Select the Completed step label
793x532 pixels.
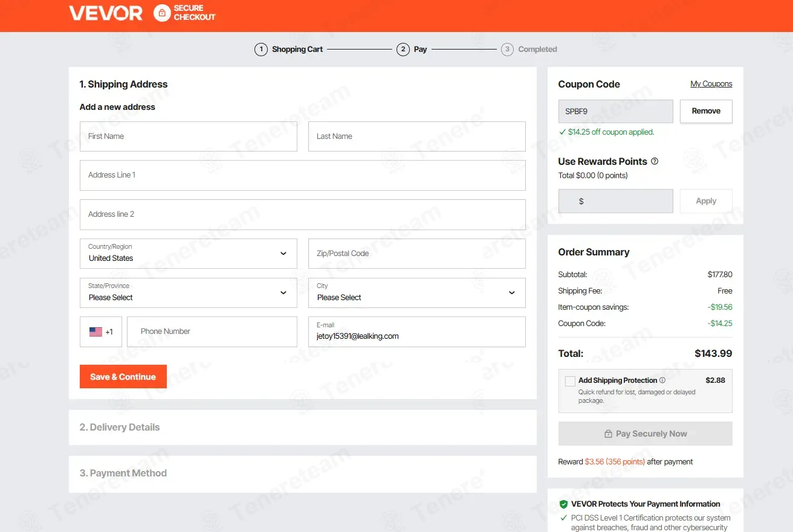(538, 50)
